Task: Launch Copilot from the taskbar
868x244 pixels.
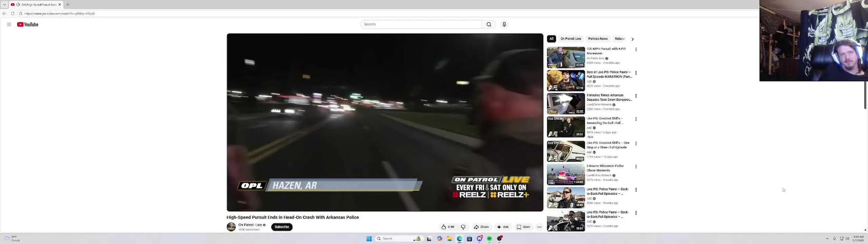Action: pos(439,239)
